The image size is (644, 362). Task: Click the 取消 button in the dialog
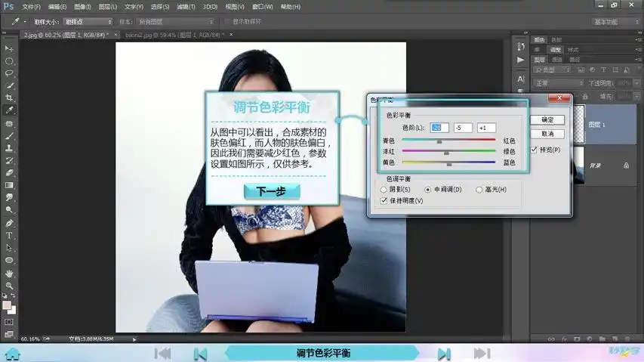click(547, 134)
